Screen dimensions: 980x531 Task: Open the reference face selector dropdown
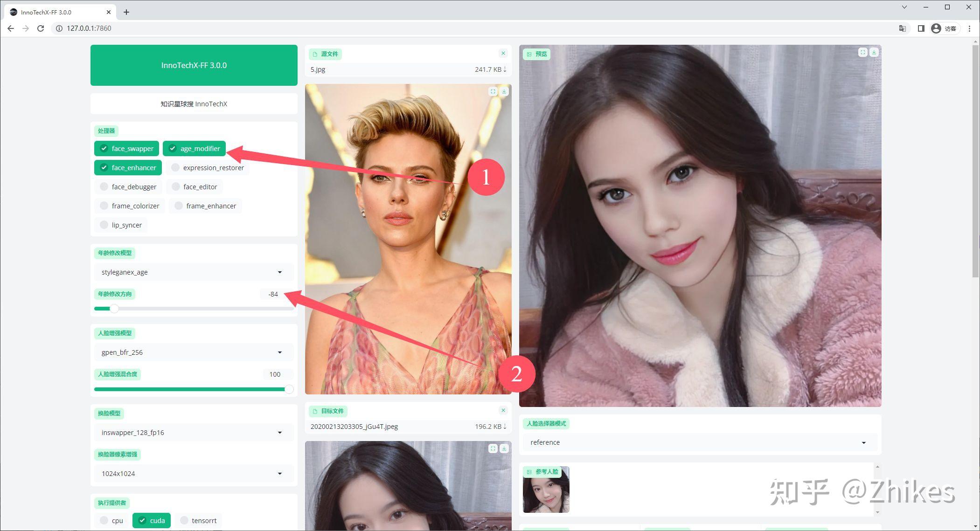(x=700, y=442)
